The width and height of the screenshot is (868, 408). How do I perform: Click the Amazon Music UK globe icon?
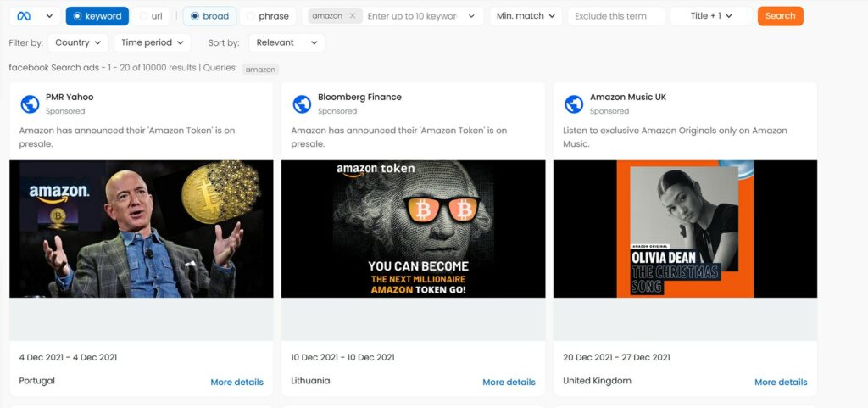pyautogui.click(x=574, y=103)
